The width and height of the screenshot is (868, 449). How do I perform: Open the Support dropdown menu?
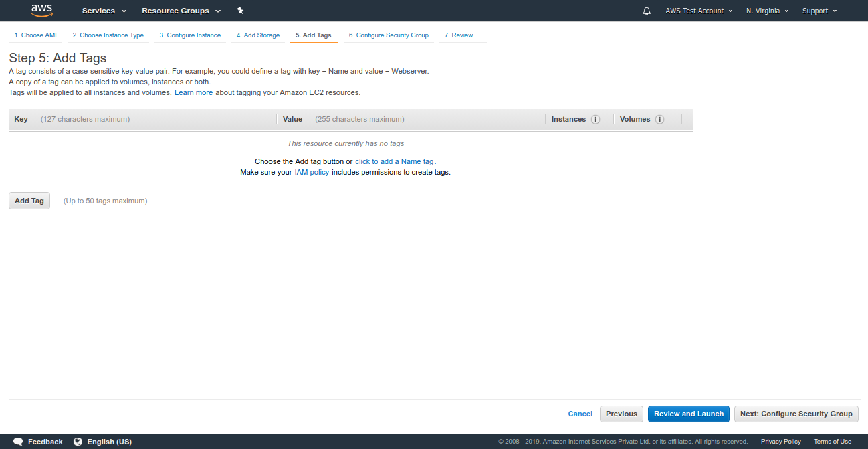pos(819,11)
